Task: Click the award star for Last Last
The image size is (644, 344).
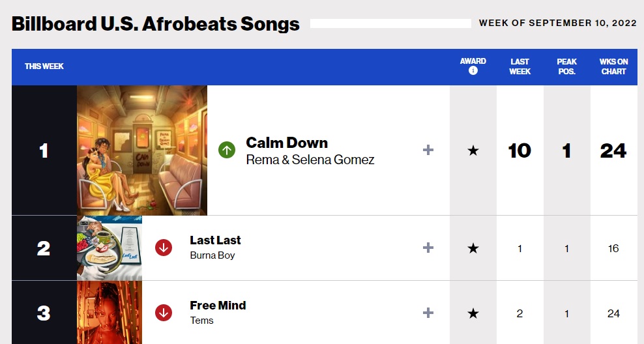Action: [x=473, y=248]
